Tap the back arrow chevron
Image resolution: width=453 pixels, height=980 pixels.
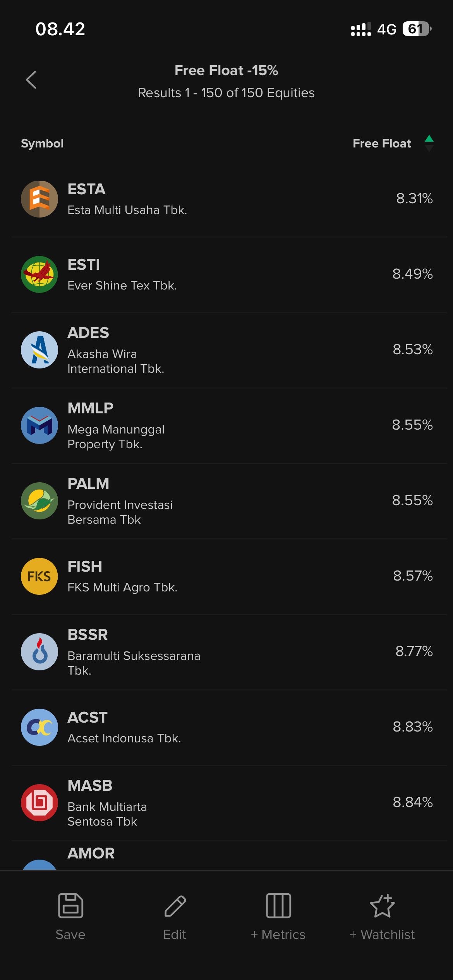pyautogui.click(x=31, y=80)
